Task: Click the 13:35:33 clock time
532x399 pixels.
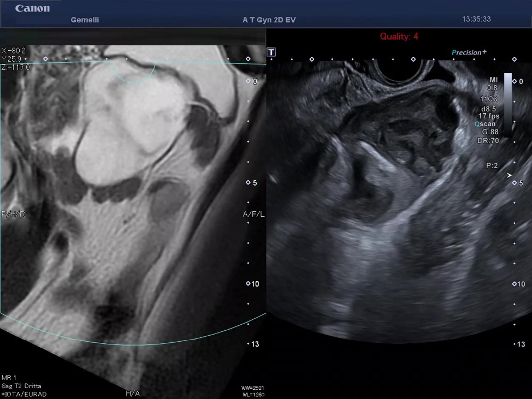Action: tap(476, 19)
